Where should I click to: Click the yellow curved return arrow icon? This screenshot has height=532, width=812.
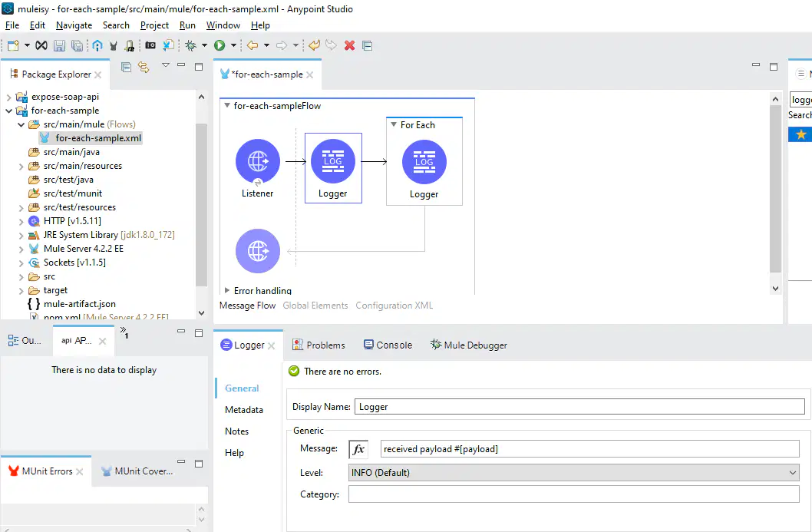(314, 45)
